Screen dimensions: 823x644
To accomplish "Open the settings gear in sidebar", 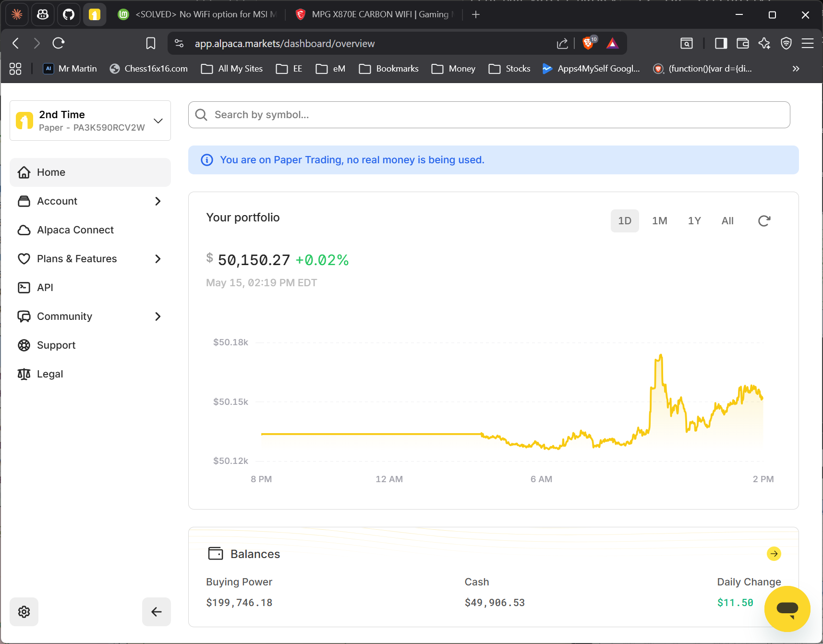I will (x=24, y=612).
